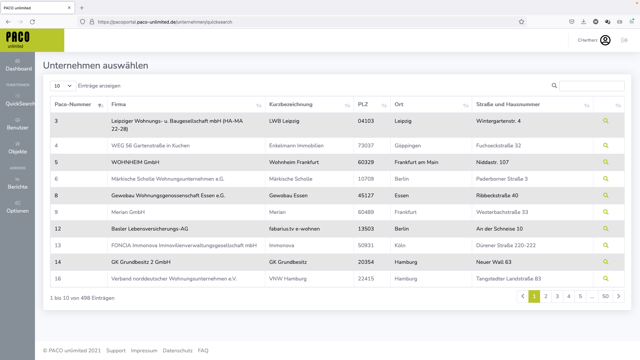Click company name WOHNHEIM GmbH
The image size is (640, 360).
click(135, 162)
